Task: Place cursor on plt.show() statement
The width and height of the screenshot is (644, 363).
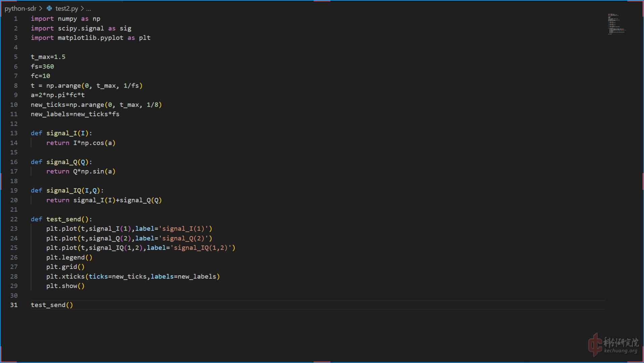Action: (x=65, y=286)
